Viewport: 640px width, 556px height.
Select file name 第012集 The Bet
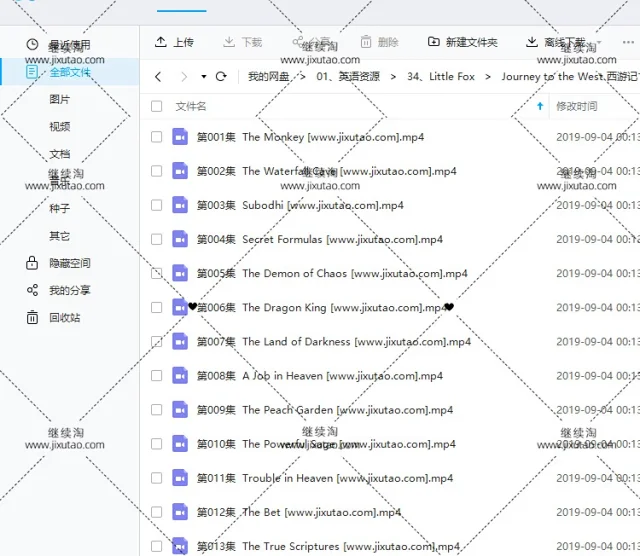pyautogui.click(x=299, y=512)
